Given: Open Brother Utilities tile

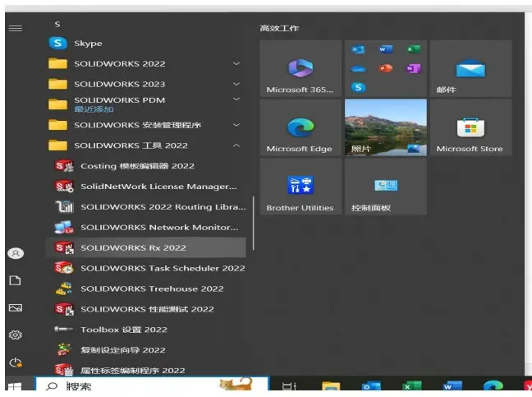Looking at the screenshot, I should 300,187.
